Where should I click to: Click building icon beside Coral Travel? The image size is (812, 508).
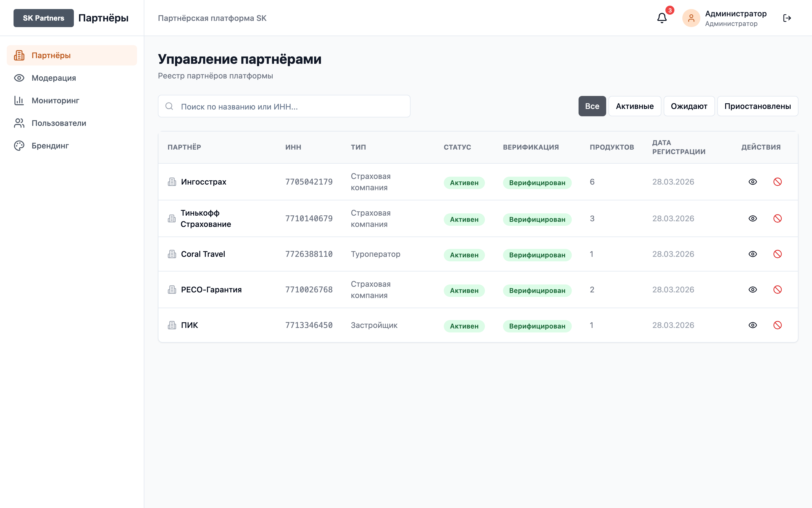tap(172, 254)
